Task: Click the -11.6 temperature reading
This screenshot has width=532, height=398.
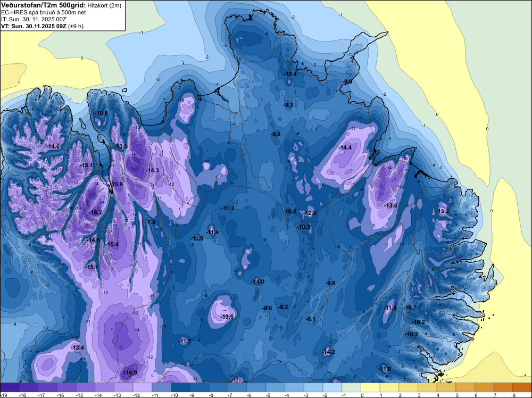Action: click(390, 308)
